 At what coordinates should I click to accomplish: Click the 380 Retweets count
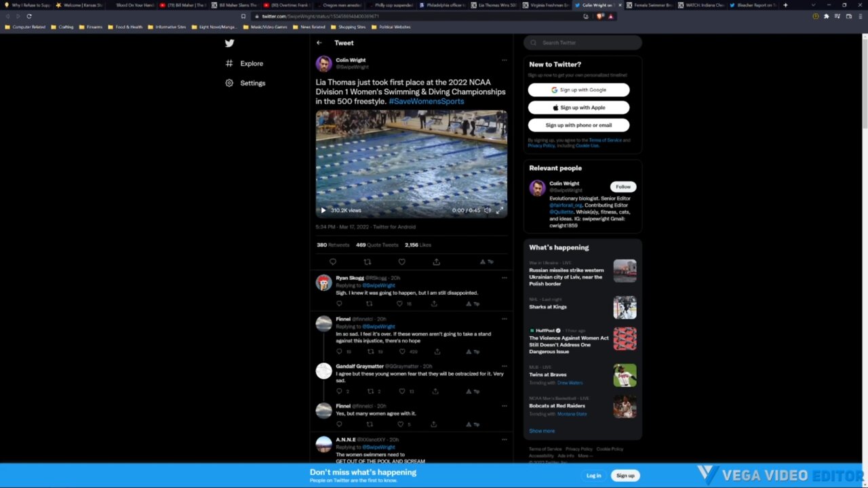pos(333,245)
